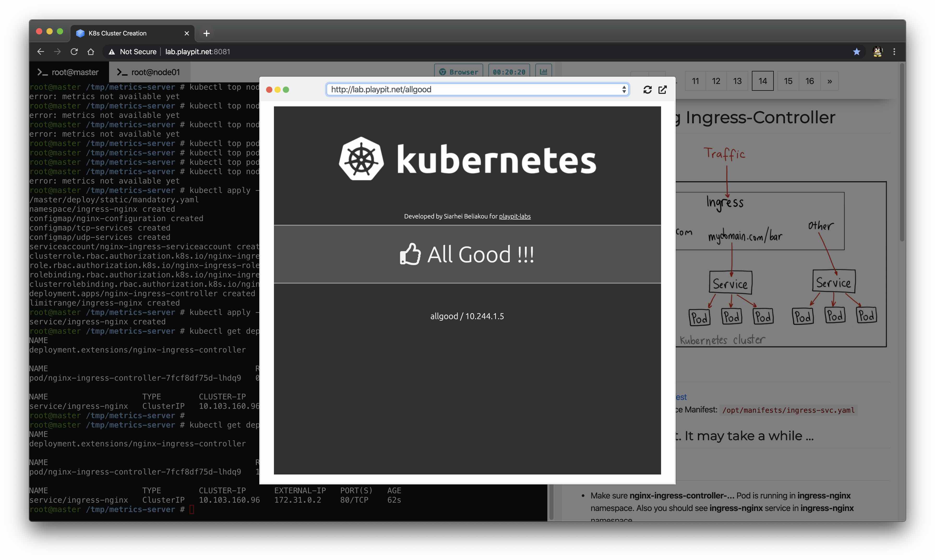This screenshot has width=935, height=560.
Task: Click the lab timer 00:20:20
Action: tap(509, 72)
